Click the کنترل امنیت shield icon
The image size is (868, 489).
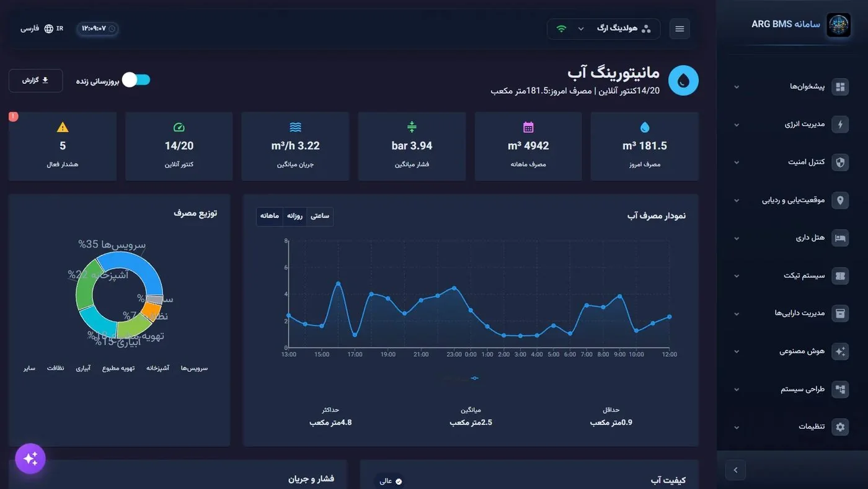click(x=840, y=163)
